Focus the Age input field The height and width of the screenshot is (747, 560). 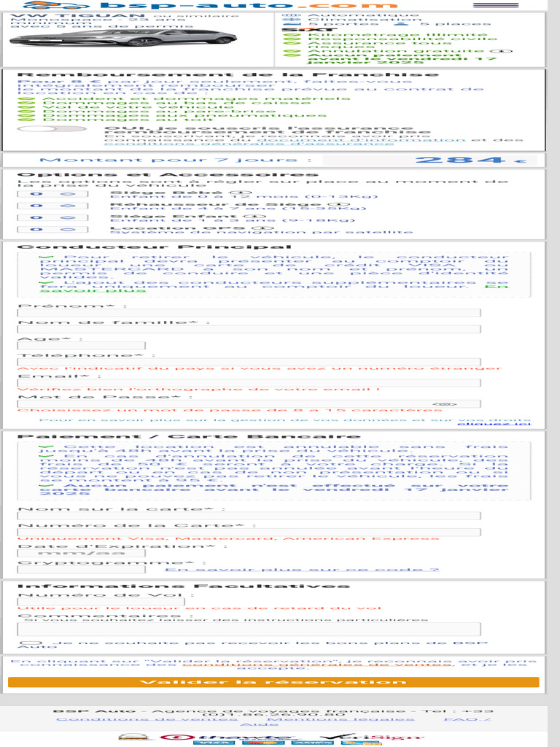[81, 346]
